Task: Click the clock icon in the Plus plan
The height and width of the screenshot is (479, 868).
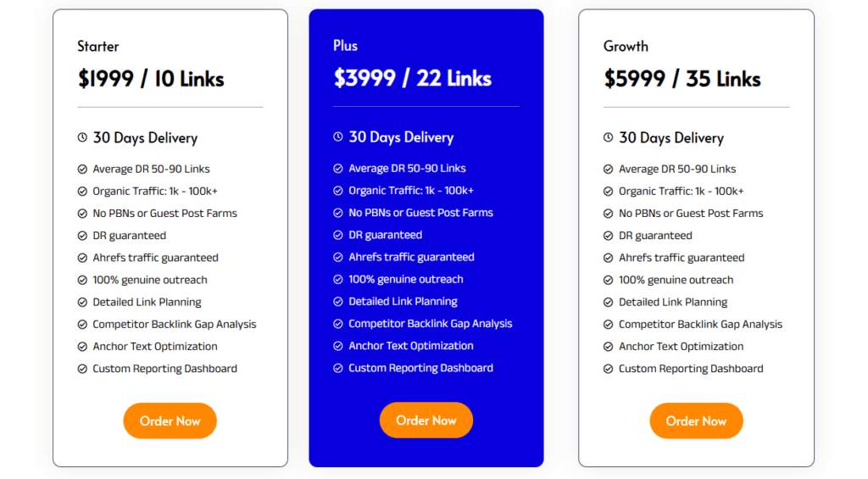Action: point(338,136)
